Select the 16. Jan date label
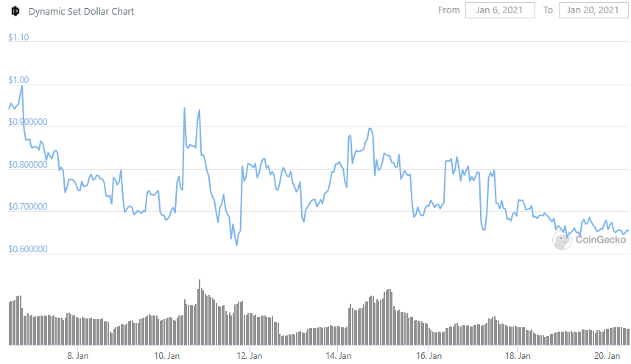 (x=429, y=356)
